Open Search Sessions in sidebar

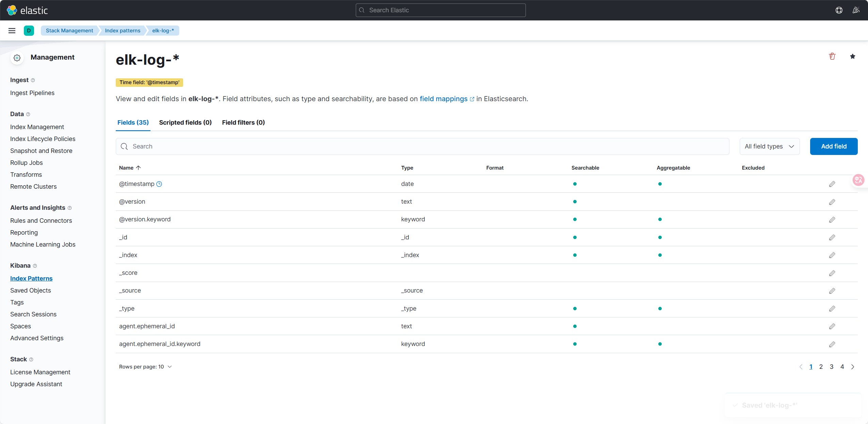[x=33, y=314]
